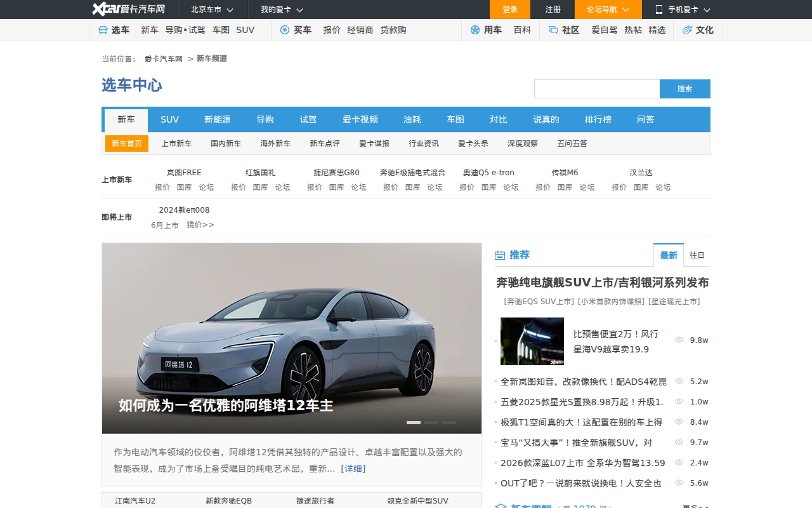Screen dimensions: 812x508
Task: Select first carousel slide indicator
Action: click(x=414, y=422)
